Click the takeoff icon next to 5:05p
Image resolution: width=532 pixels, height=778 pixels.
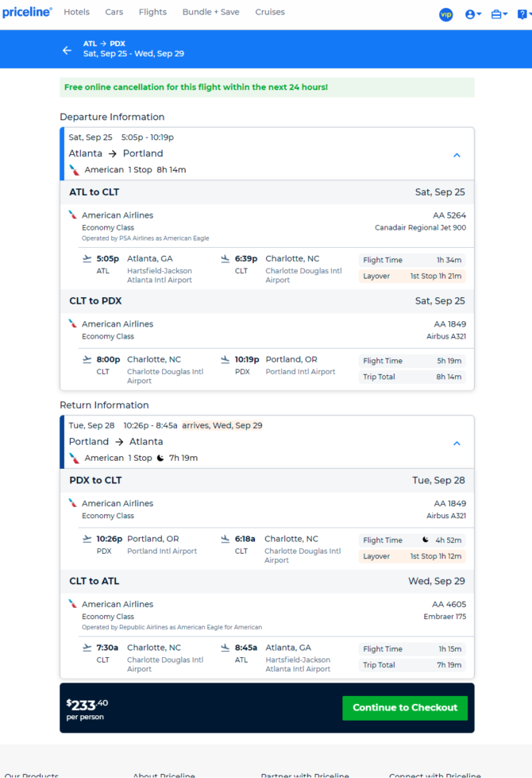point(87,258)
